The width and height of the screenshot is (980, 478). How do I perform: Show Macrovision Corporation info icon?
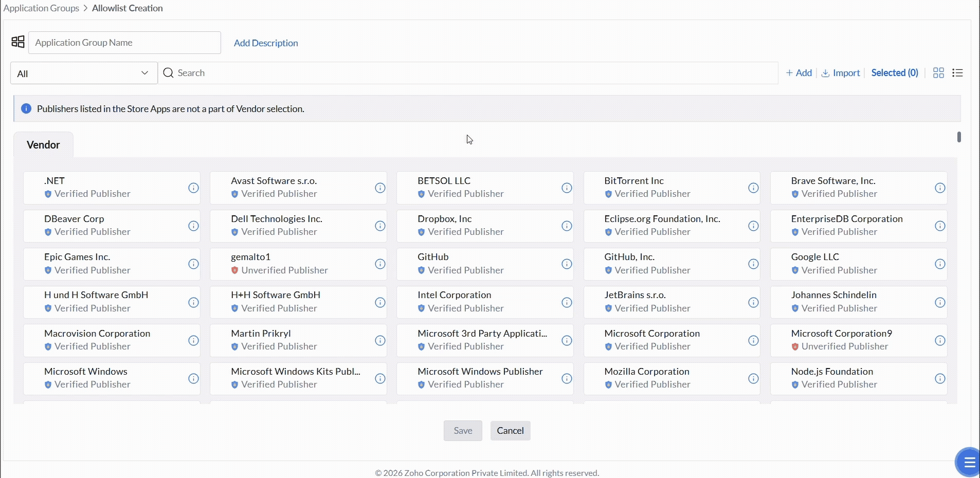coord(193,340)
